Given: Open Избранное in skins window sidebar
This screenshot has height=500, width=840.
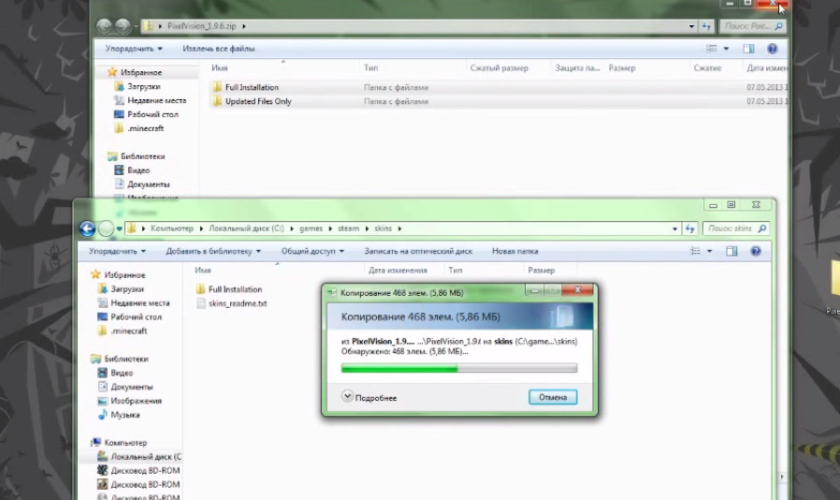Looking at the screenshot, I should point(125,275).
